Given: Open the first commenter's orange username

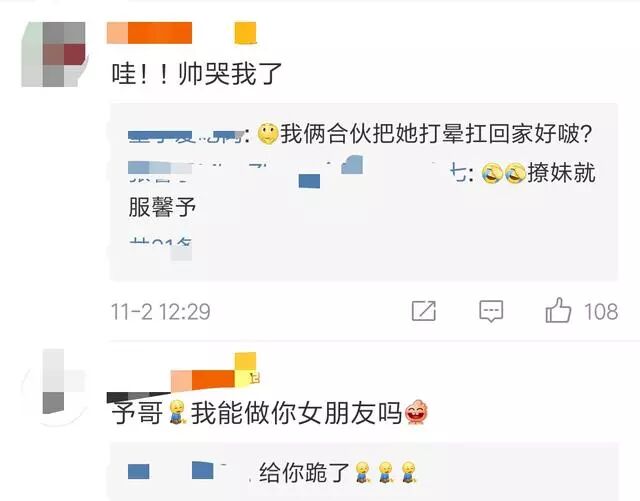Looking at the screenshot, I should pos(149,33).
